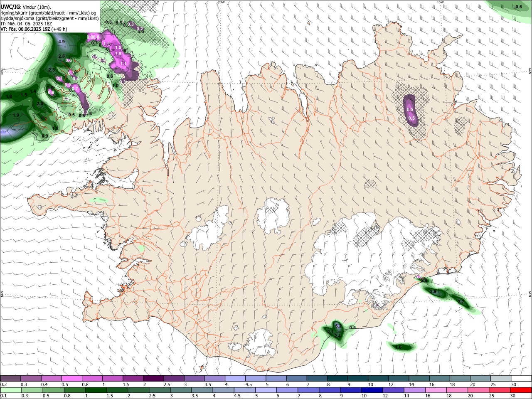This screenshot has width=532, height=399.
Task: Select the light pink rain swatch labeled 16
Action: (436, 390)
